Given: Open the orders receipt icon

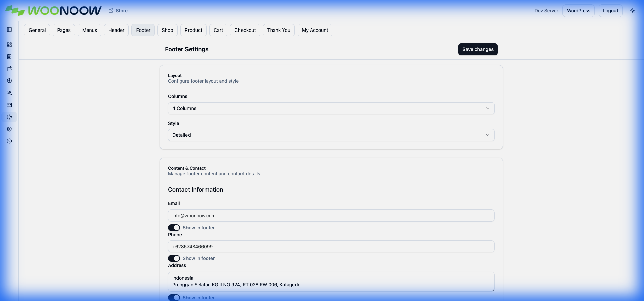Looking at the screenshot, I should click(x=9, y=57).
